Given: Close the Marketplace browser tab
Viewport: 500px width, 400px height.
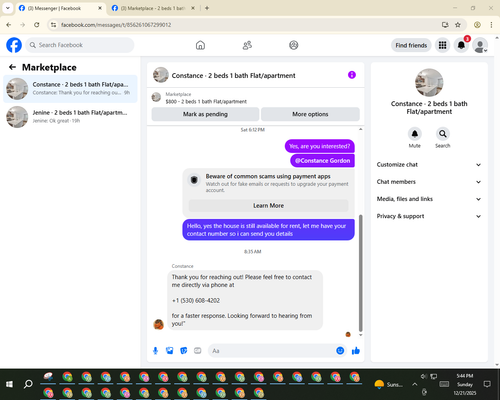Looking at the screenshot, I should 193,8.
